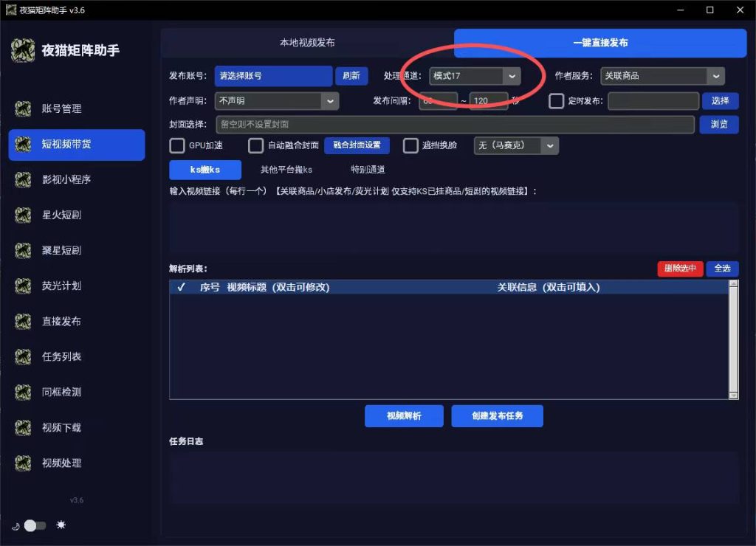Open the 处理通道 模式17 dropdown
The width and height of the screenshot is (756, 546).
(x=475, y=76)
